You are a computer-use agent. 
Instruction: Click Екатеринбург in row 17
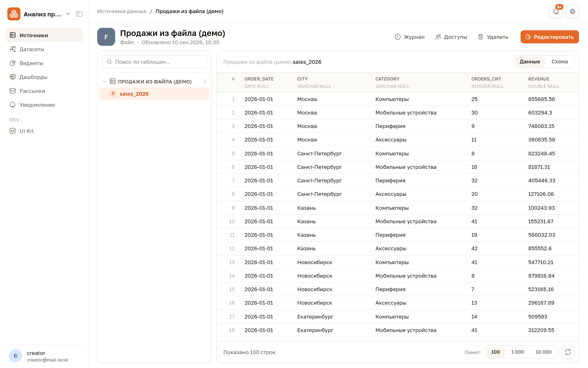pyautogui.click(x=315, y=317)
